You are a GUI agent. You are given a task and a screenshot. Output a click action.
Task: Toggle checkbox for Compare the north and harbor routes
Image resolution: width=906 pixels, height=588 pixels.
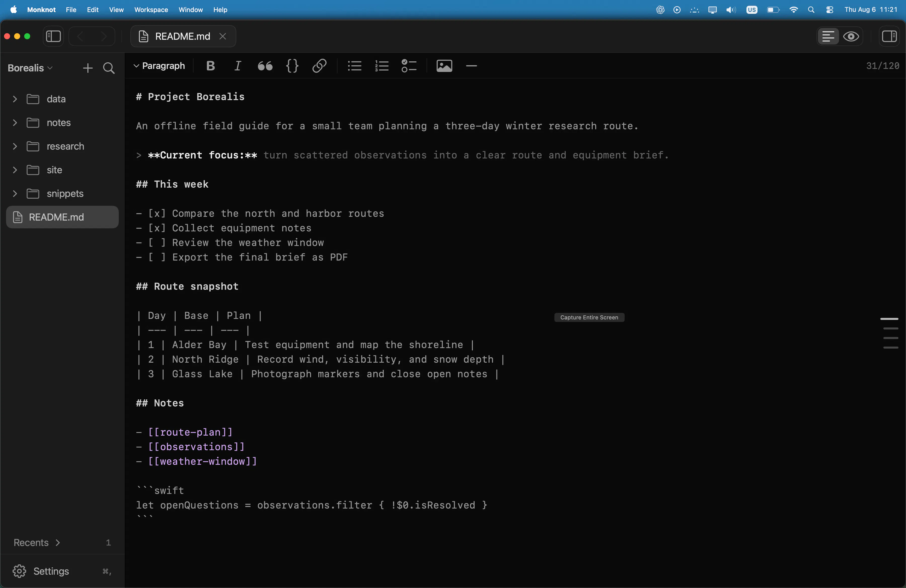(x=157, y=214)
